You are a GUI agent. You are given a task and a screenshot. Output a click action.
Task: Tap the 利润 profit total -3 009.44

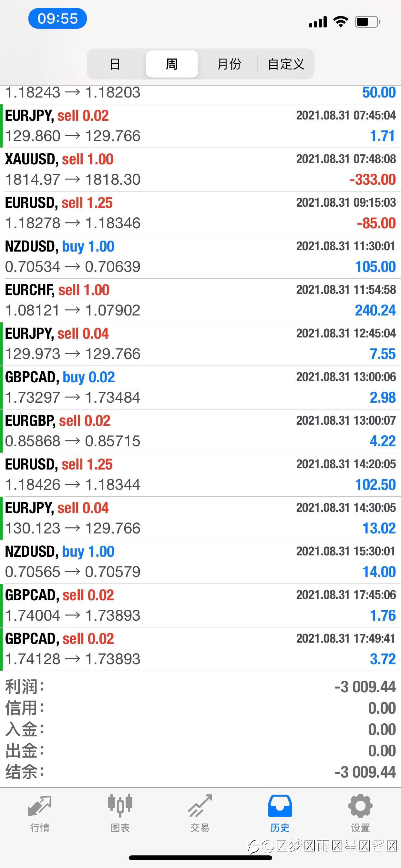[365, 687]
